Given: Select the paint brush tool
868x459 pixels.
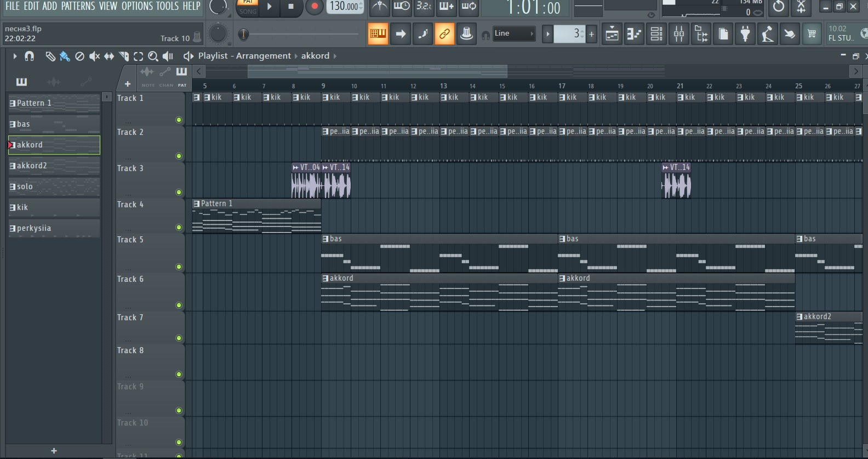Looking at the screenshot, I should (65, 56).
